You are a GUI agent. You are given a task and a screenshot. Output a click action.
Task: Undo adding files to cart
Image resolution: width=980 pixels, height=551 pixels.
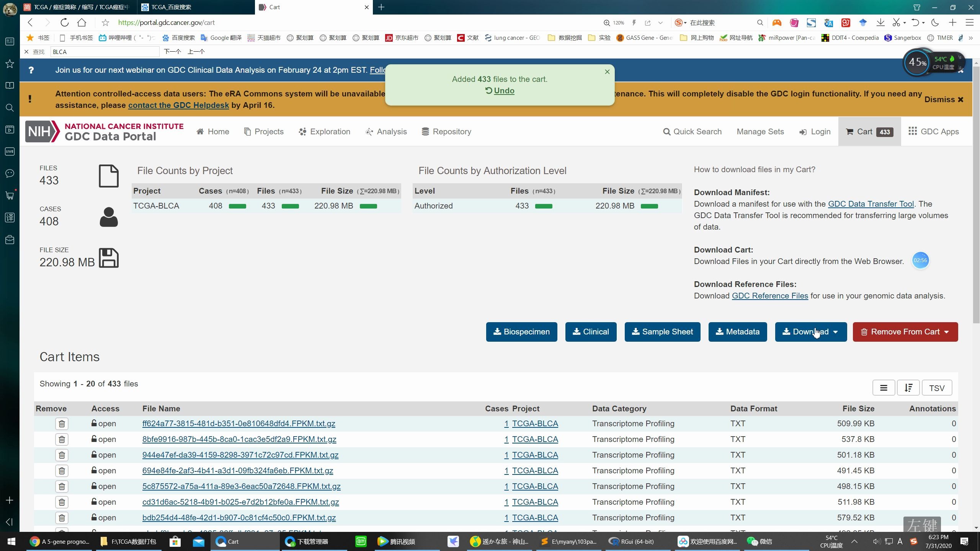click(x=500, y=91)
